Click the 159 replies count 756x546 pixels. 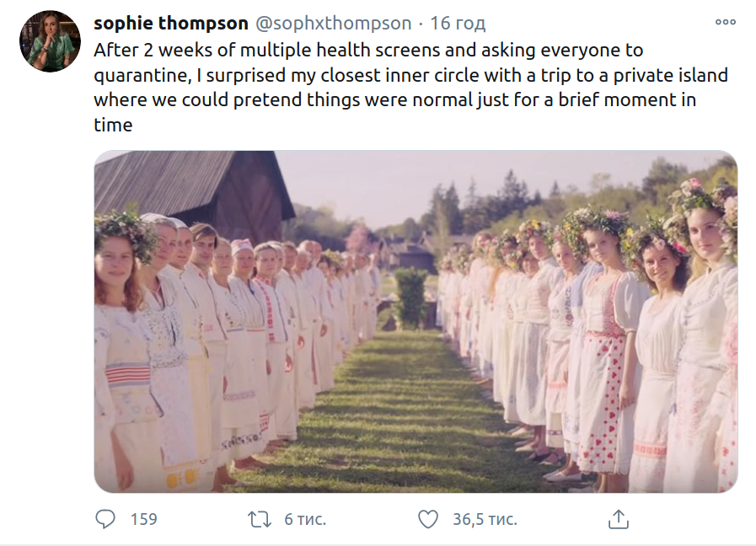[143, 519]
